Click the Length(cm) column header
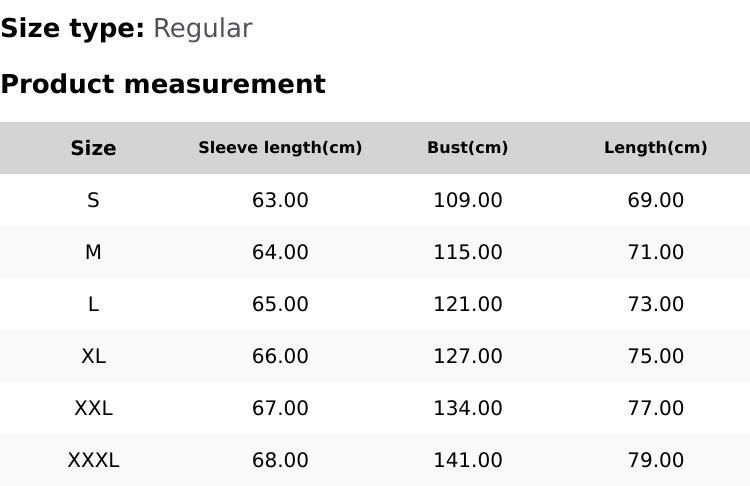 tap(655, 148)
